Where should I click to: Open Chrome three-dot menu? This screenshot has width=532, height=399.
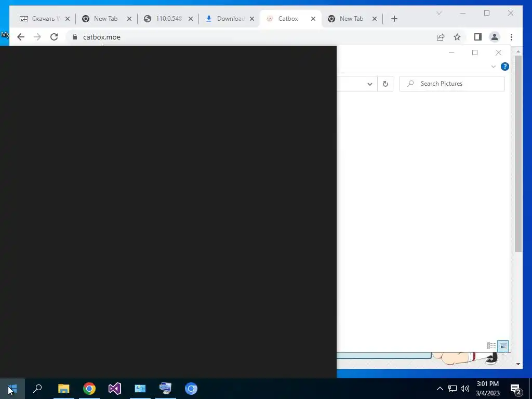pyautogui.click(x=511, y=37)
